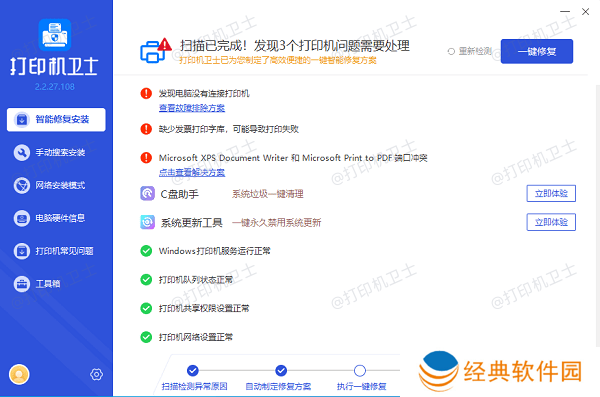
Task: Open 手动搜索安装 sidebar item
Action: (56, 152)
